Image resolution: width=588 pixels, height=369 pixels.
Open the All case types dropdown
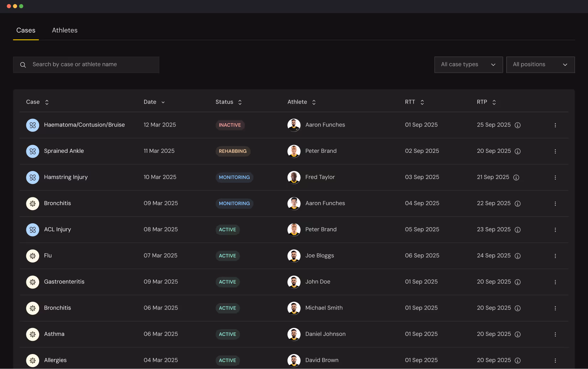click(x=468, y=64)
